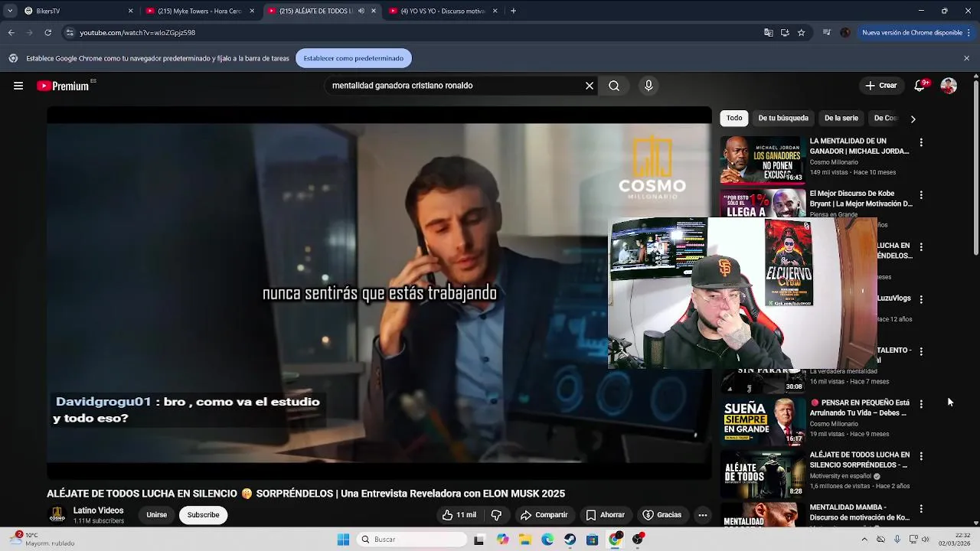Open Chrome tab search dropdown
This screenshot has height=551, width=980.
(9, 11)
